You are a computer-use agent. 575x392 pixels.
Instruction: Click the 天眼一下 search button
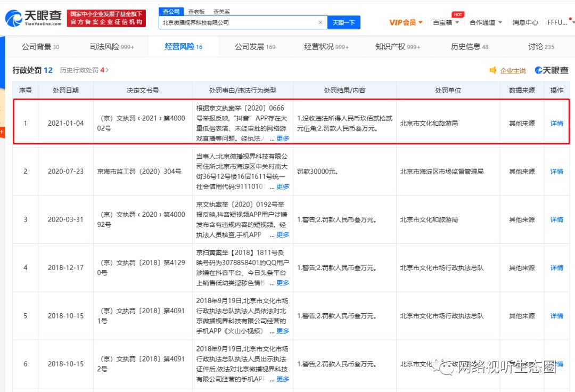343,22
